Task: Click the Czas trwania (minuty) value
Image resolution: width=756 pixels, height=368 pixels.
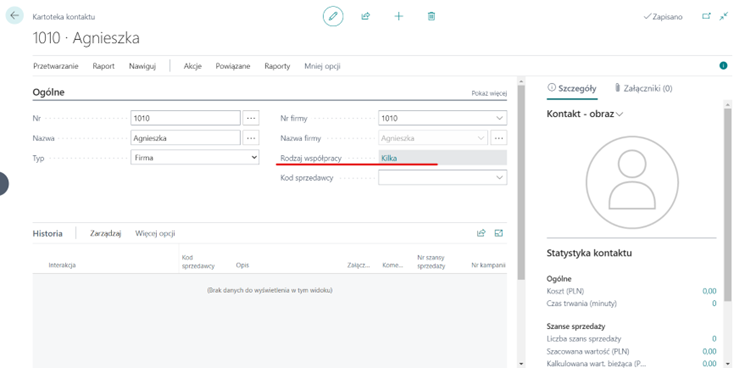Action: pos(714,303)
